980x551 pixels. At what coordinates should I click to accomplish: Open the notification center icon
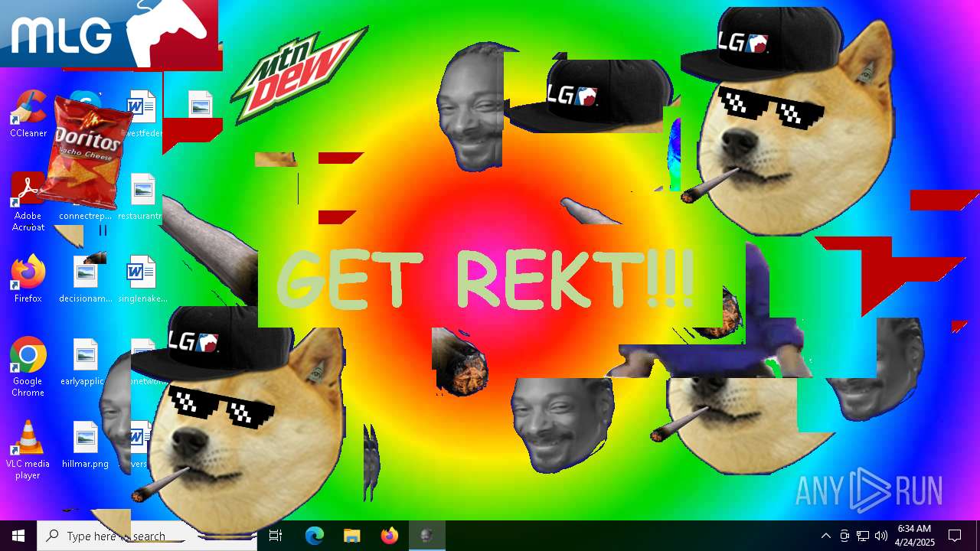955,536
